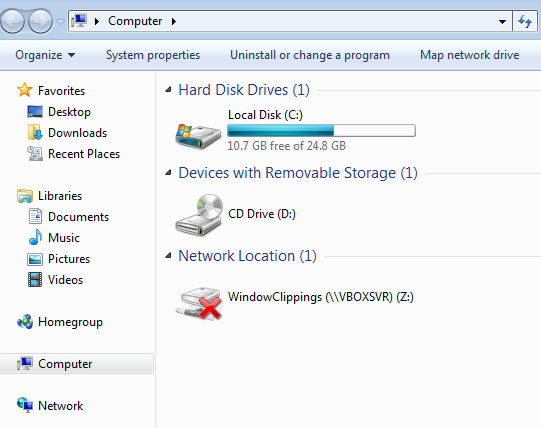Click the Local Disk C: usage bar
This screenshot has width=541, height=428.
(x=321, y=131)
